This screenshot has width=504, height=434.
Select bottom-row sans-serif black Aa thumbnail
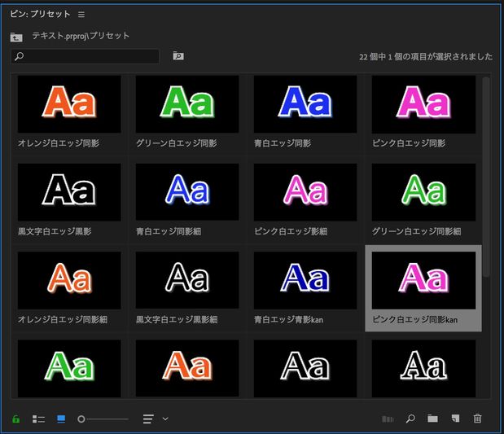tap(305, 368)
